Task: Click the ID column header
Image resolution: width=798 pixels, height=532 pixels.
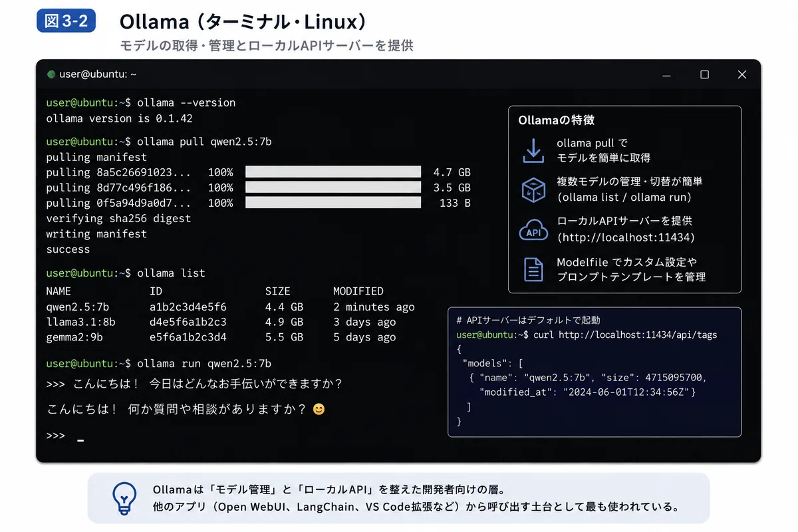Action: pos(156,291)
